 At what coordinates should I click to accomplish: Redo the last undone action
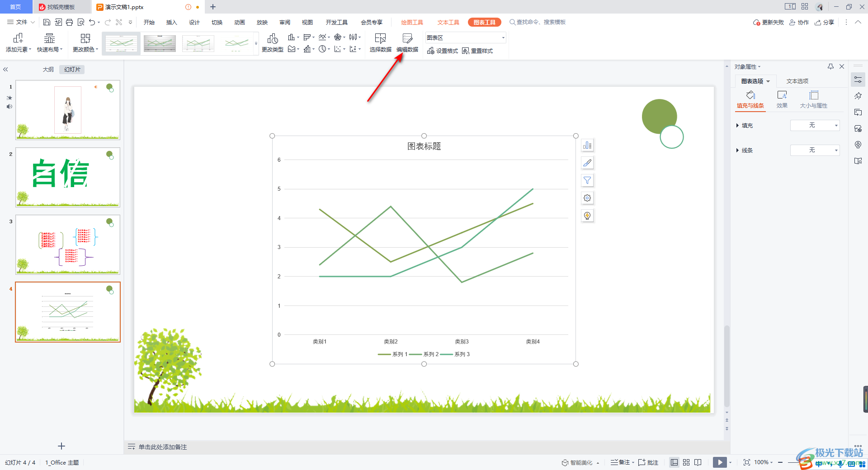(108, 22)
